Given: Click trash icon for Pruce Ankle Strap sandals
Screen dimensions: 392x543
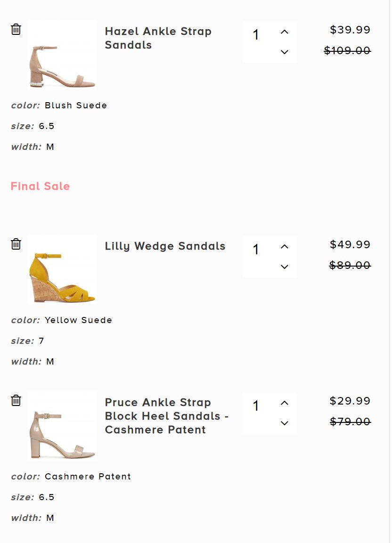Looking at the screenshot, I should [16, 400].
